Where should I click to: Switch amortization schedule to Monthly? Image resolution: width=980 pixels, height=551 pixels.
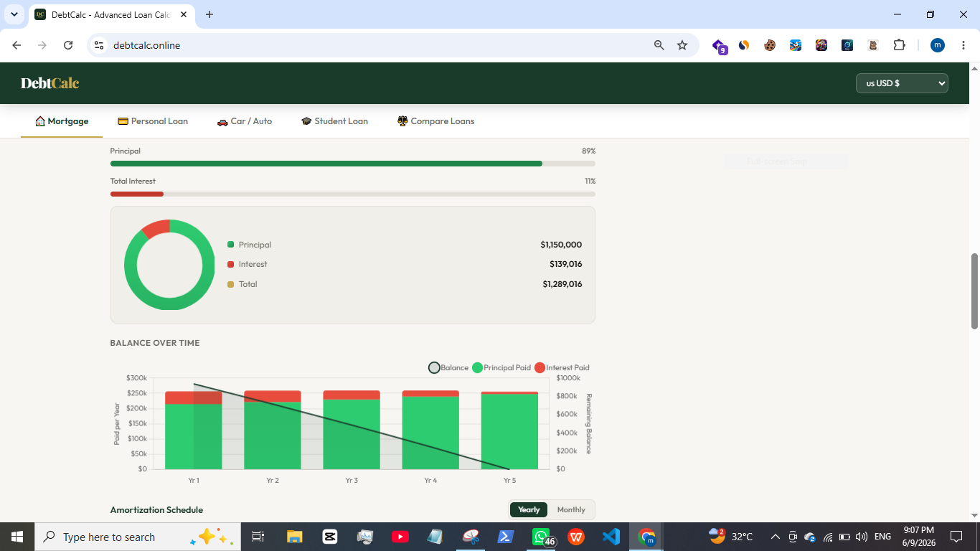(x=571, y=509)
